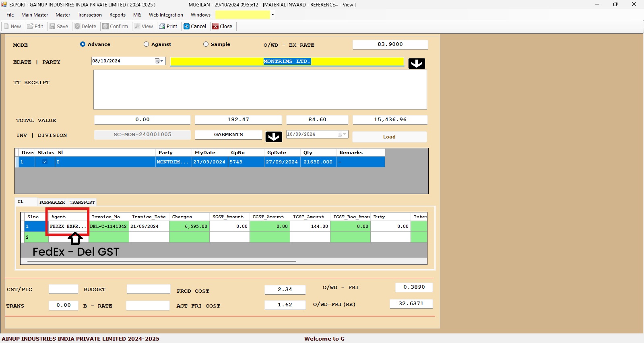Image resolution: width=644 pixels, height=343 pixels.
Task: Click black arrow beside the MONTRIMS LTD party field
Action: (417, 64)
